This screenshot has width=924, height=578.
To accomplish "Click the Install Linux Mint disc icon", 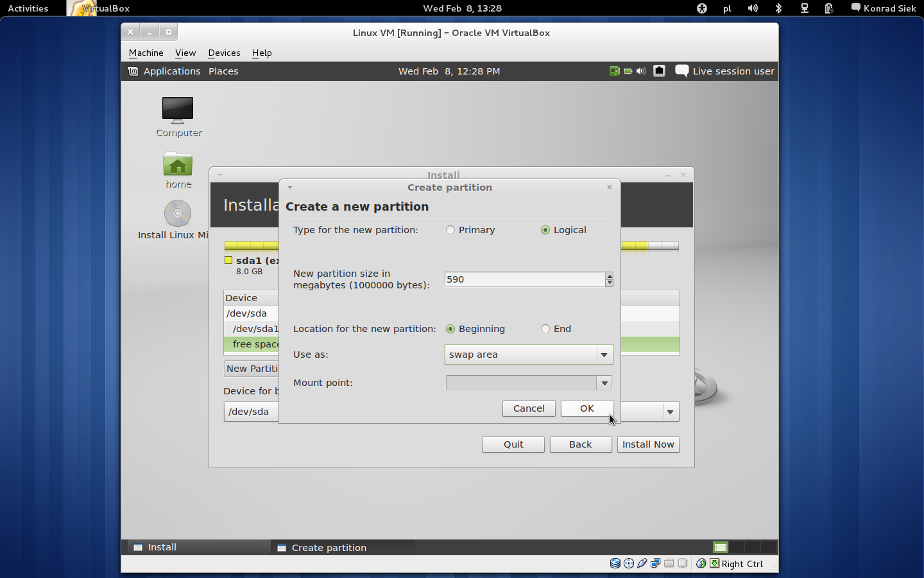I will (178, 213).
